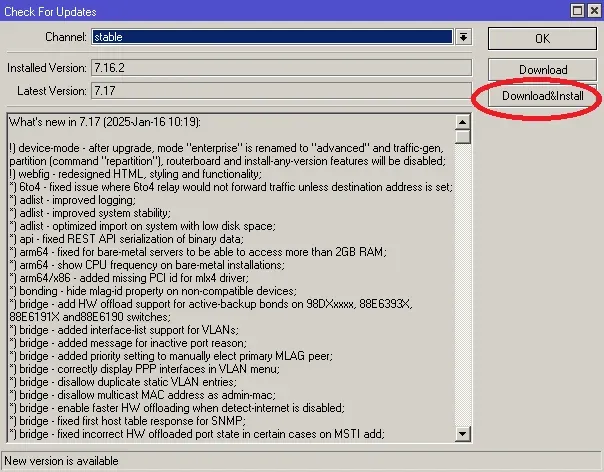
Task: Click the "api - fixed REST API serialization" line
Action: 126,239
